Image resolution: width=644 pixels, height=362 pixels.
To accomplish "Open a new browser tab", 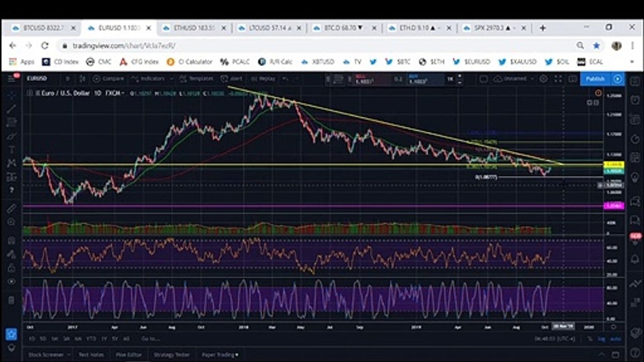I will pyautogui.click(x=542, y=28).
